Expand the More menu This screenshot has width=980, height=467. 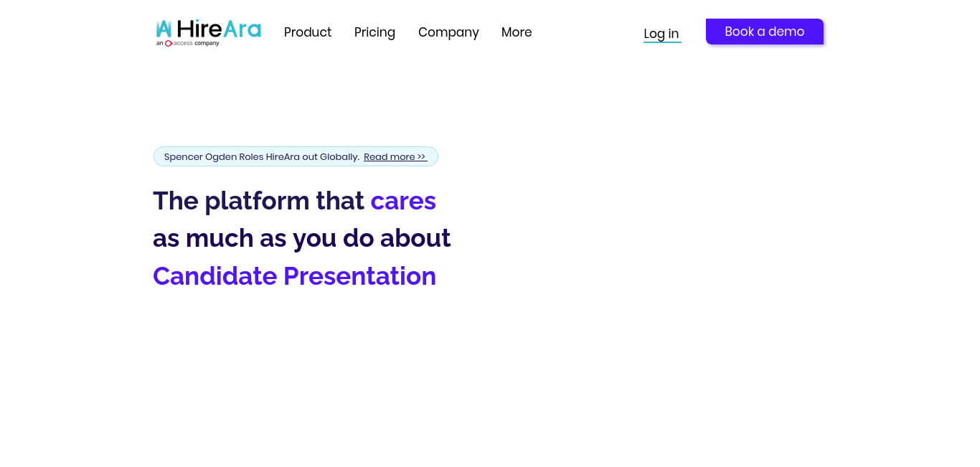[517, 32]
